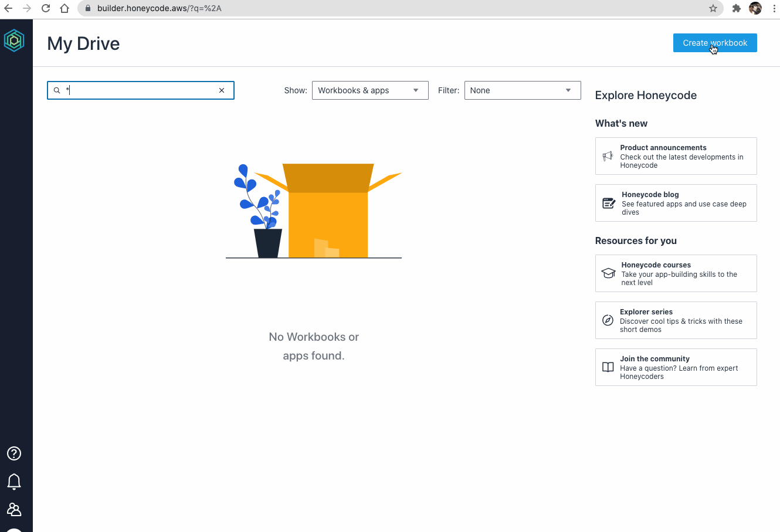
Task: Click the What's new heading
Action: (621, 123)
